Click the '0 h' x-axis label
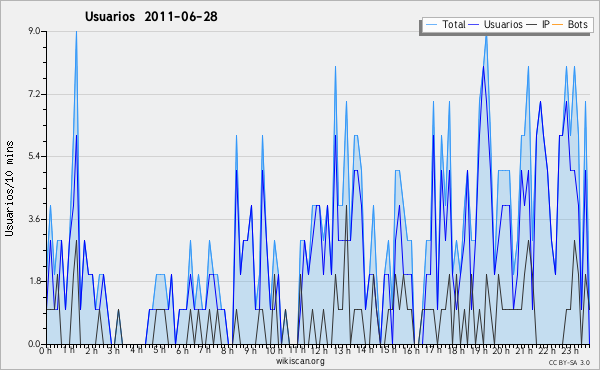Image resolution: width=600 pixels, height=370 pixels. pyautogui.click(x=46, y=350)
